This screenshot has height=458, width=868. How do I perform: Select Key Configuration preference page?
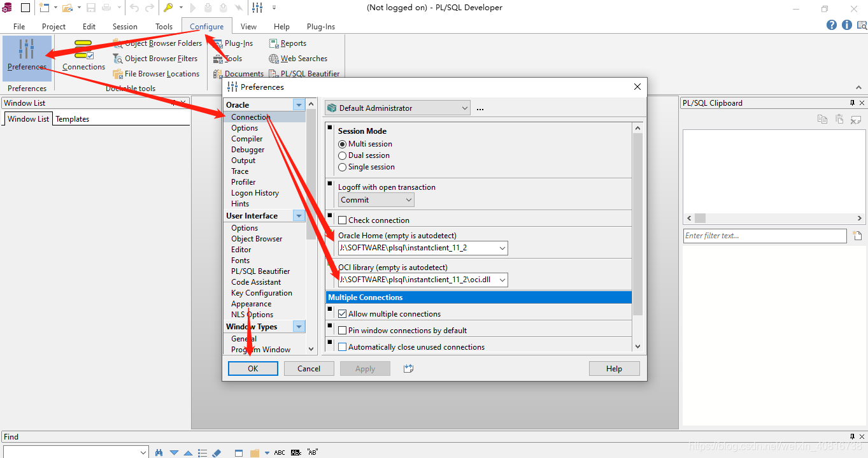[262, 293]
